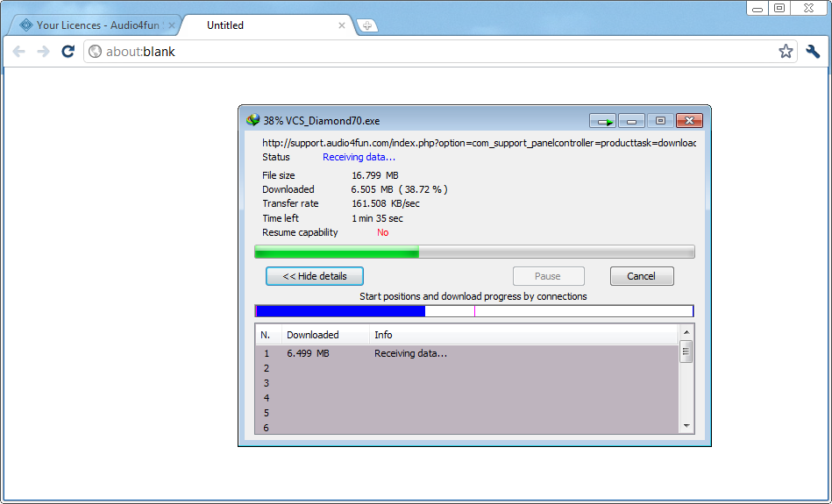Click the N. column header
832x504 pixels.
click(x=268, y=335)
